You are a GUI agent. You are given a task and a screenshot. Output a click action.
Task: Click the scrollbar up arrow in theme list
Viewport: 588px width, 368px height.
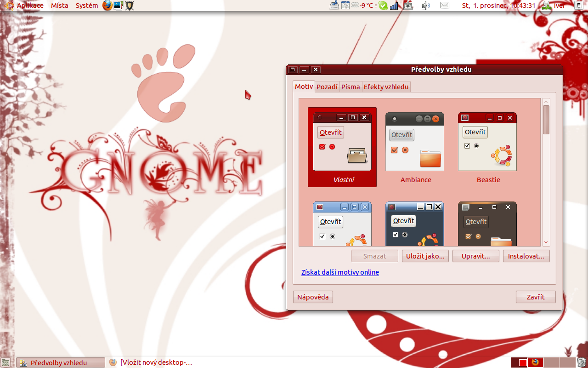pos(546,102)
